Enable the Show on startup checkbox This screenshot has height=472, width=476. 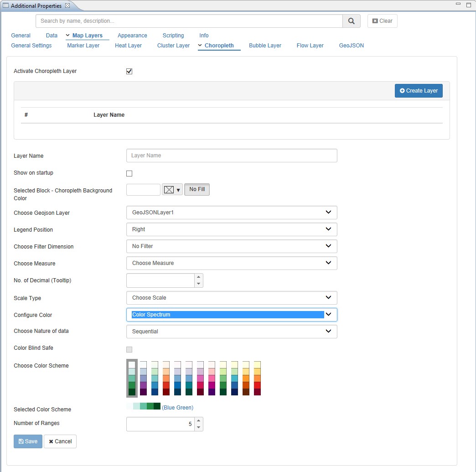pos(129,173)
